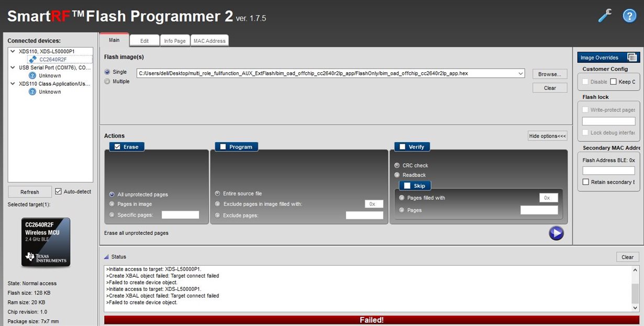Click the Specific pages input field
644x326 pixels.
(181, 215)
